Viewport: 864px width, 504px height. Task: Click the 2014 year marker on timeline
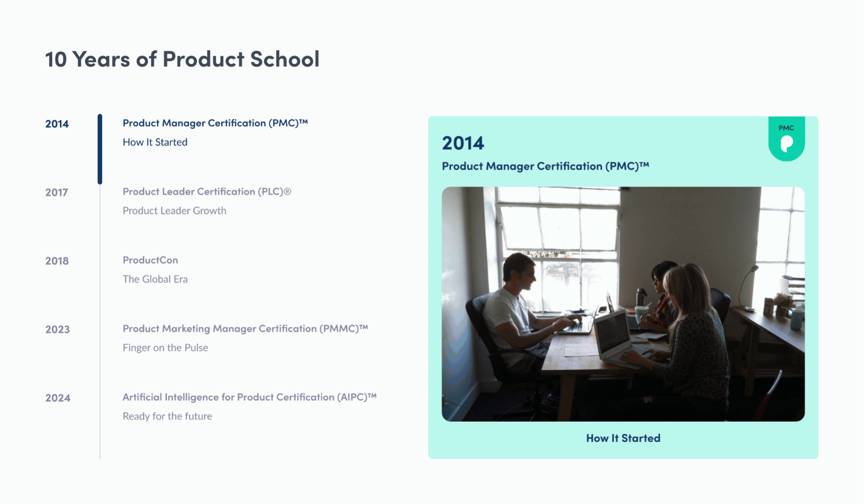pyautogui.click(x=56, y=124)
